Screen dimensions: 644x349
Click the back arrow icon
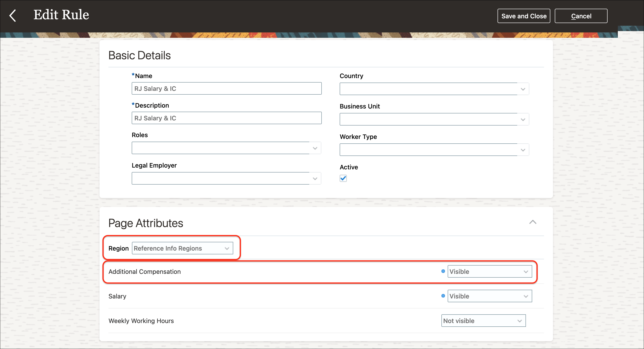pyautogui.click(x=13, y=15)
